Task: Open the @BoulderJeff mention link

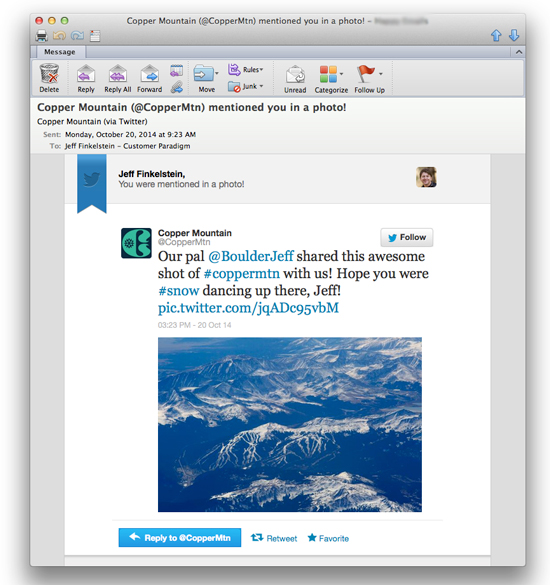Action: [x=251, y=256]
